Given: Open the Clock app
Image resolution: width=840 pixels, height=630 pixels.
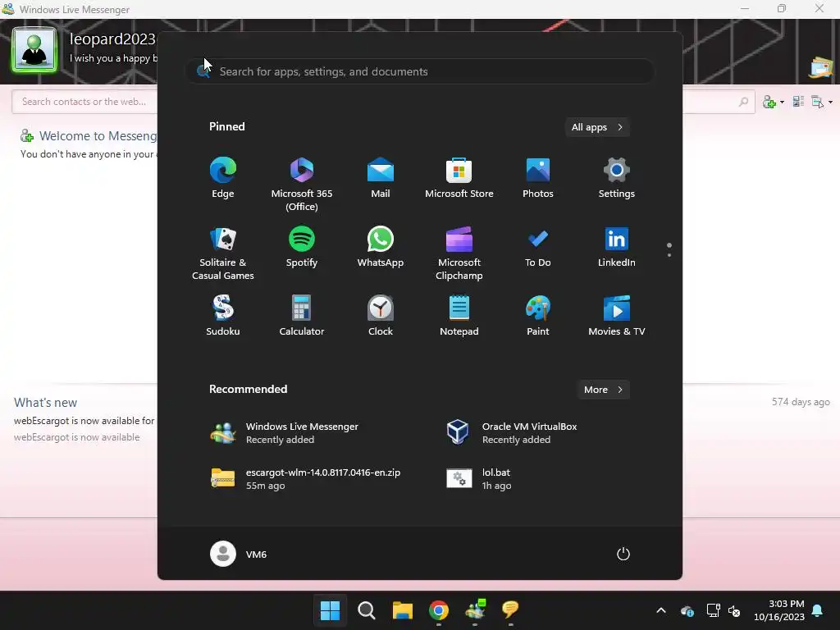Looking at the screenshot, I should 381,316.
